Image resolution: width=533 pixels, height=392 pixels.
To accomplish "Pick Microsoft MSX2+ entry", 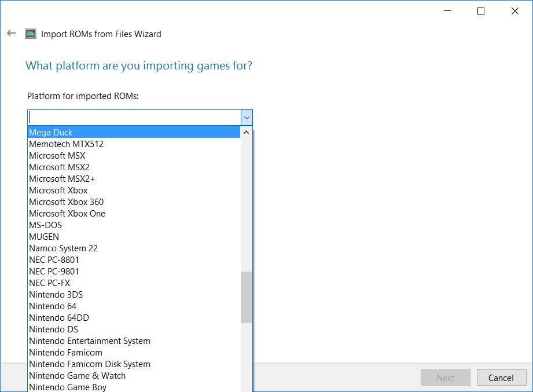I will click(x=134, y=178).
